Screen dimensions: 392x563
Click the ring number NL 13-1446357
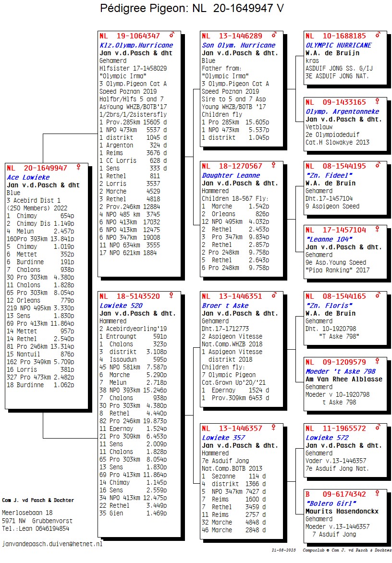coord(232,428)
